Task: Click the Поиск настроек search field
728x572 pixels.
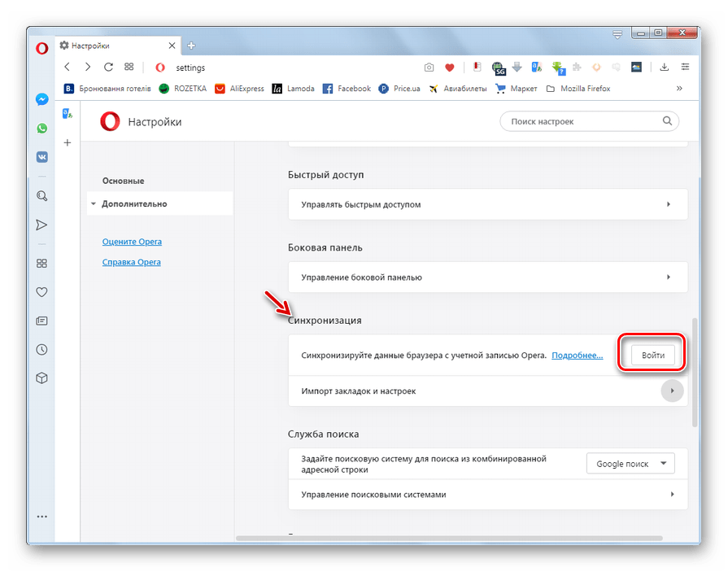Action: click(589, 121)
